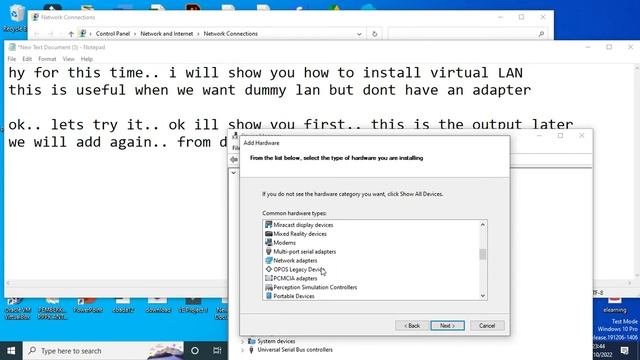Select Portable Devices in the list
The width and height of the screenshot is (640, 360).
click(293, 296)
